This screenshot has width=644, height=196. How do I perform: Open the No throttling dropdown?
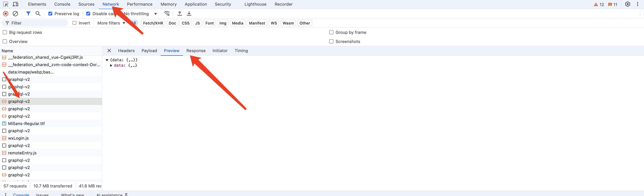point(140,14)
